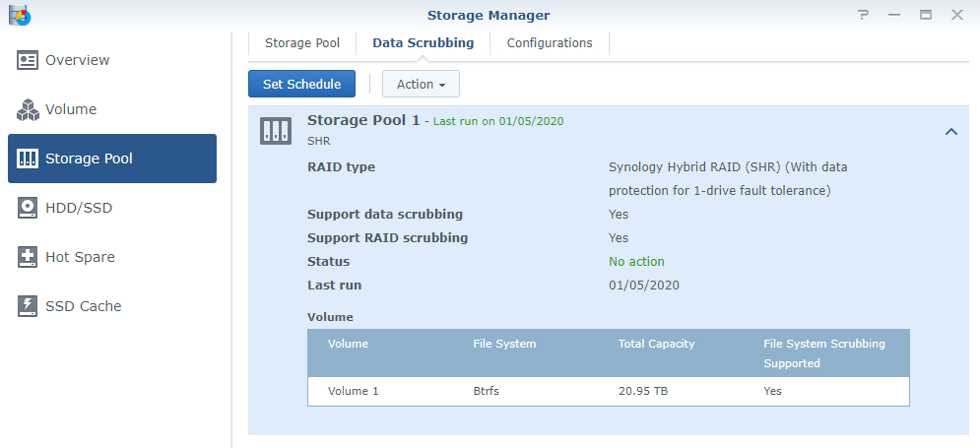Click the 'No action' status value
The height and width of the screenshot is (448, 980).
637,262
